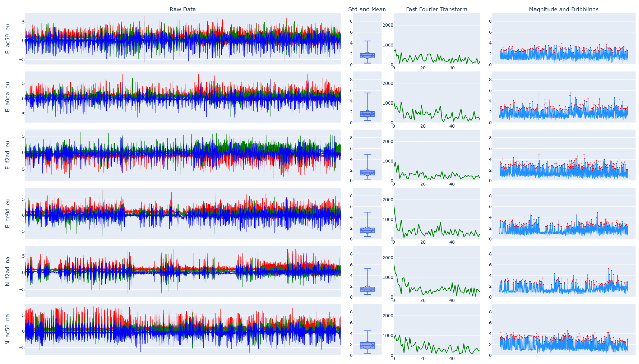Viewport: 639px width, 364px height.
Task: Click the FFT plot for N_f2ad_na
Action: coord(437,271)
